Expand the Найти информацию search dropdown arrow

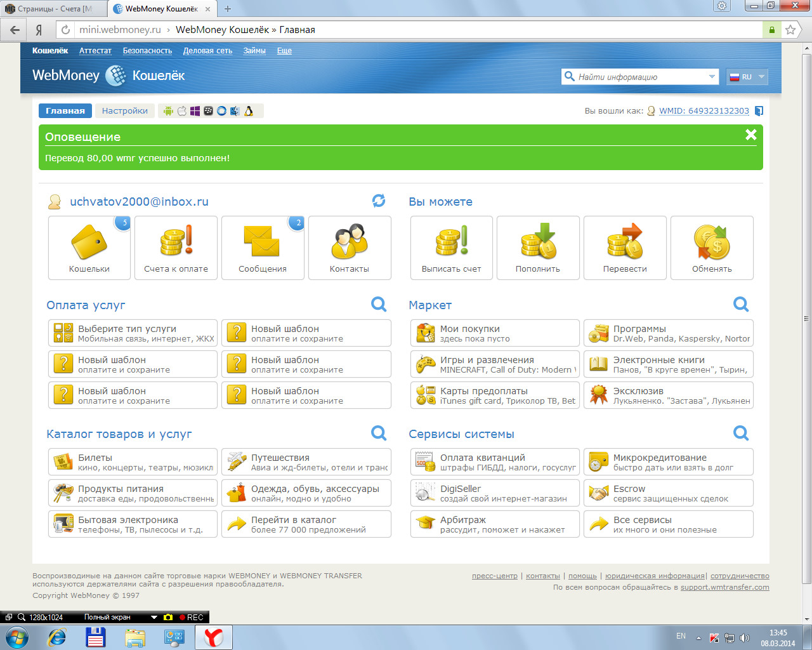tap(712, 77)
